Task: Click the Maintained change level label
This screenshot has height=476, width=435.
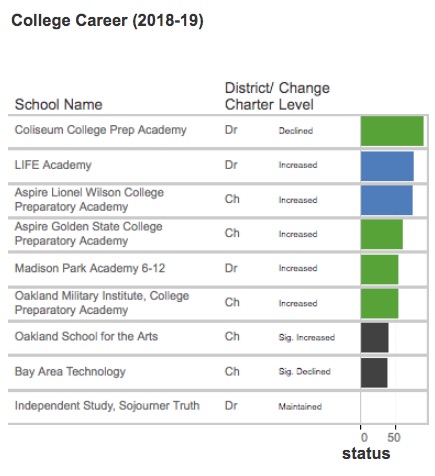Action: (300, 407)
